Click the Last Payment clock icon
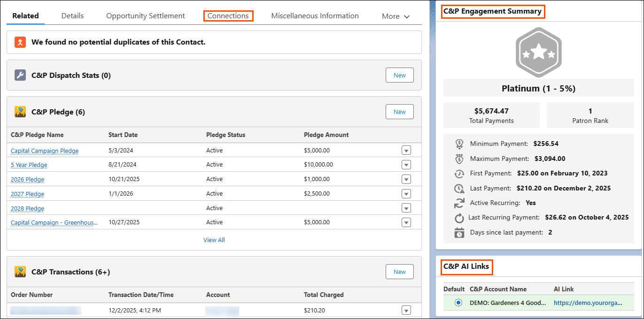The image size is (644, 319). click(459, 189)
